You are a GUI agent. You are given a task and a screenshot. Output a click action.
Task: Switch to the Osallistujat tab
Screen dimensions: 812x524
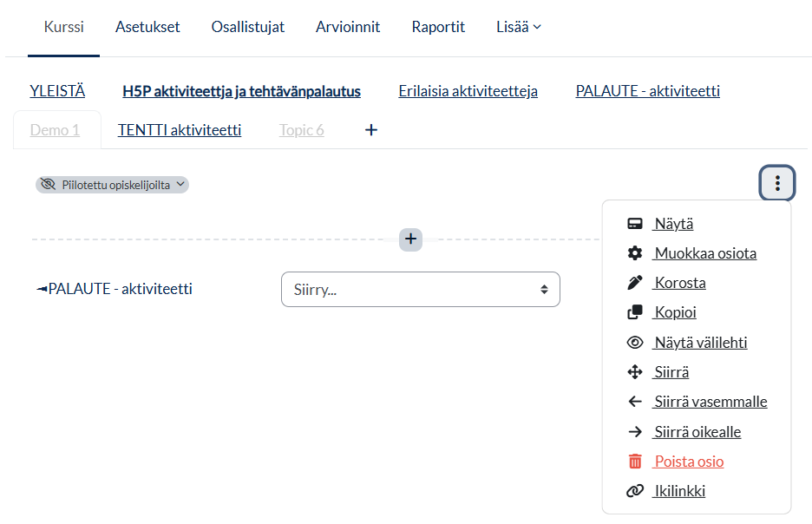pyautogui.click(x=247, y=27)
